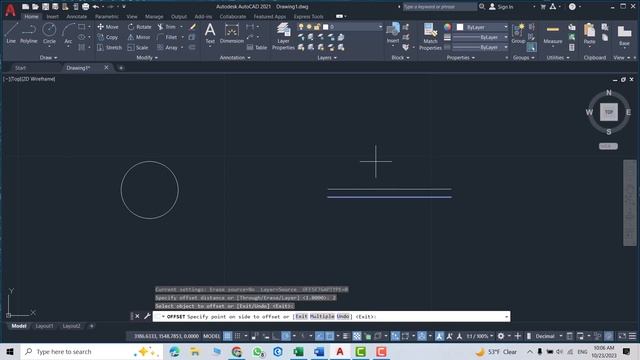
Task: Insert a Table
Action: (x=257, y=47)
